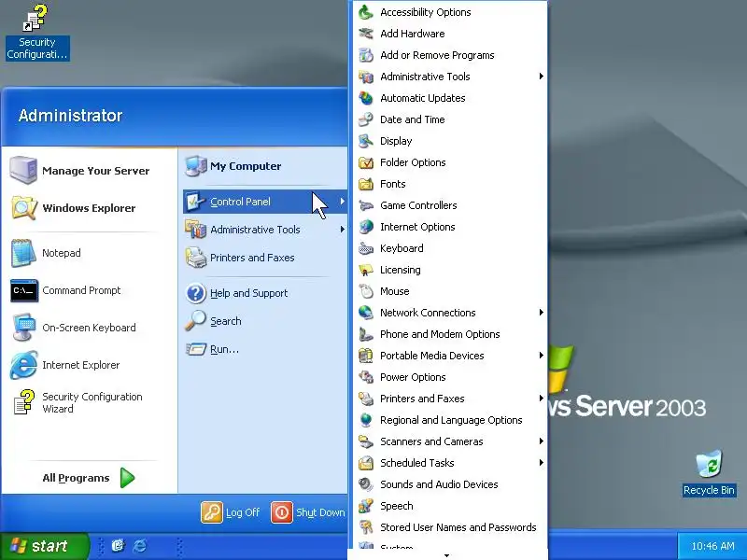Select Recycle Bin on the desktop
The width and height of the screenshot is (747, 560).
point(709,473)
